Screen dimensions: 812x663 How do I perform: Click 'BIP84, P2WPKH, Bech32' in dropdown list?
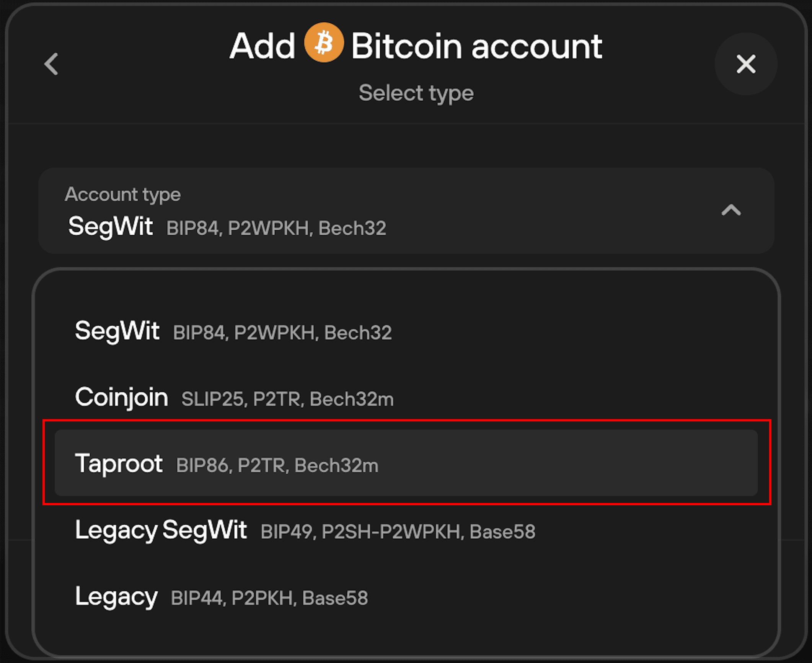click(x=282, y=332)
